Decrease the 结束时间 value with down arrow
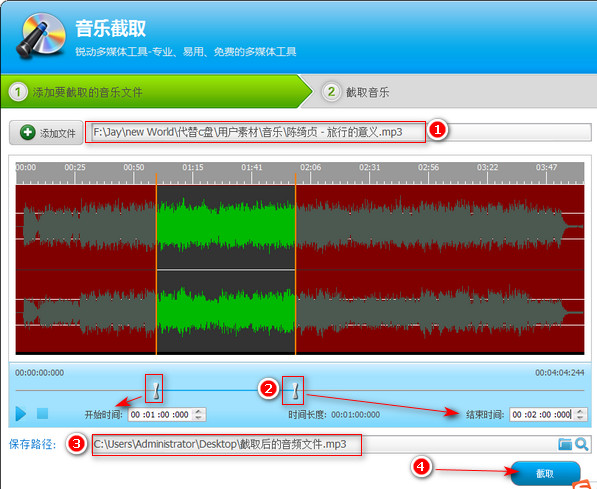This screenshot has width=597, height=489. pyautogui.click(x=580, y=417)
